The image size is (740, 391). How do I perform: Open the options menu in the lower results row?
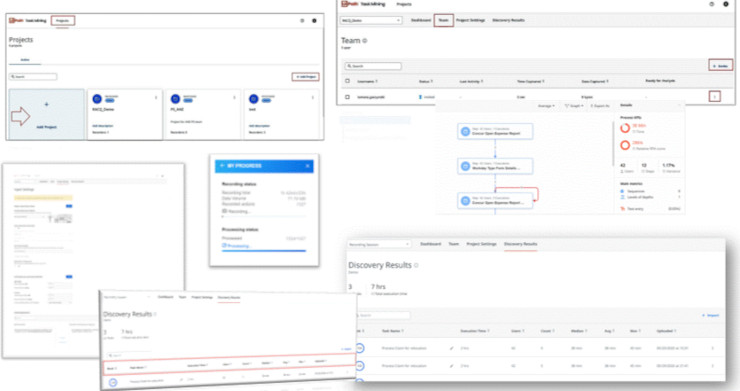click(712, 366)
